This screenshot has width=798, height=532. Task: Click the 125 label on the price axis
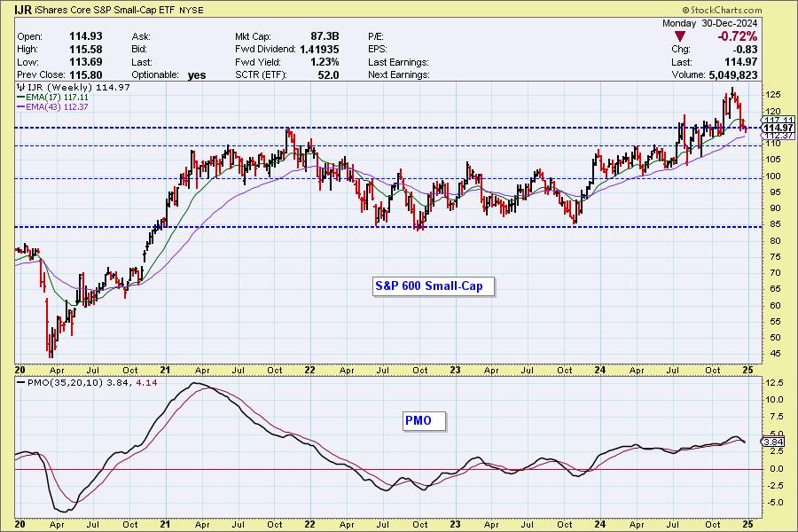[772, 95]
